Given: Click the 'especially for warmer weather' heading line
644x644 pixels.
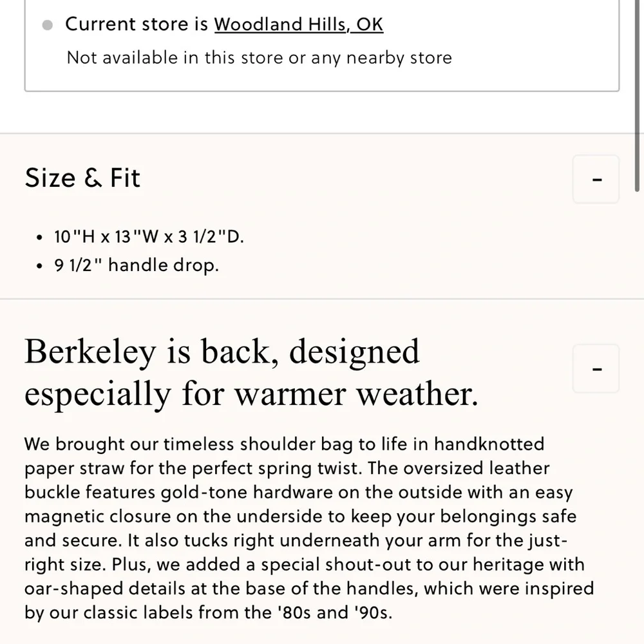Looking at the screenshot, I should pyautogui.click(x=251, y=394).
